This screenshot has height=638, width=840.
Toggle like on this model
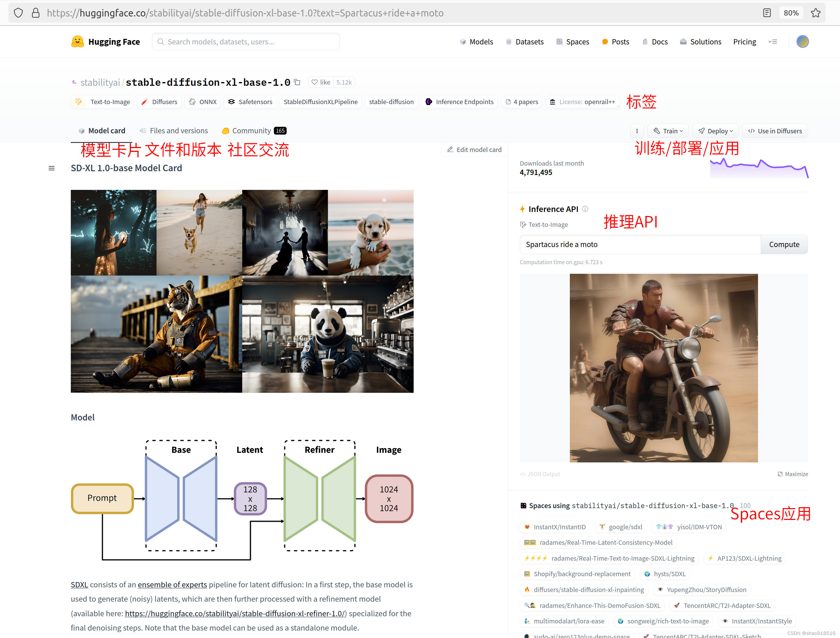pyautogui.click(x=321, y=82)
